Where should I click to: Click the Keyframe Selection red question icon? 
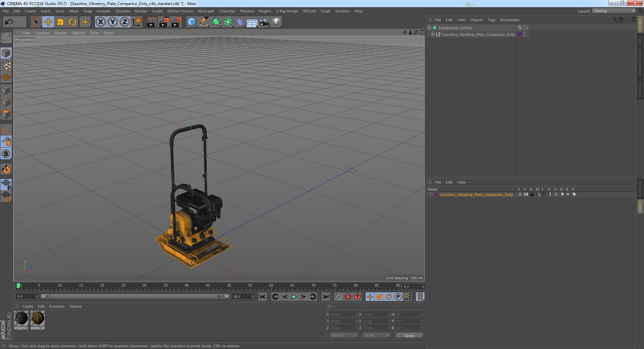click(357, 297)
